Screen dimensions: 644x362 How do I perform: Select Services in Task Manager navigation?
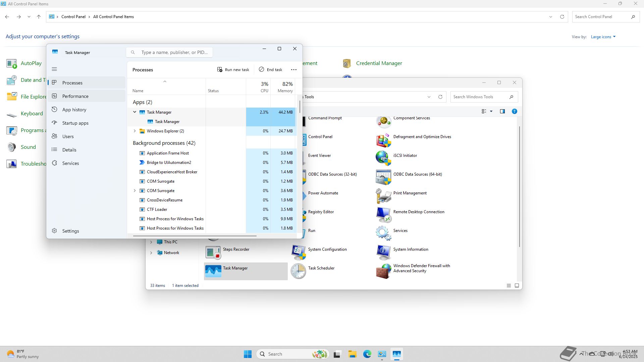click(x=70, y=163)
